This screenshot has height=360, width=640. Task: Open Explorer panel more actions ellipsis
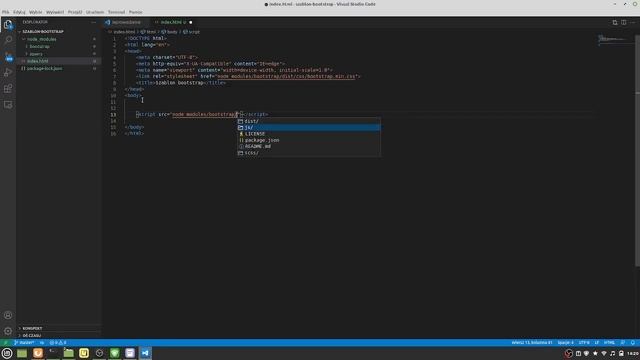[93, 22]
